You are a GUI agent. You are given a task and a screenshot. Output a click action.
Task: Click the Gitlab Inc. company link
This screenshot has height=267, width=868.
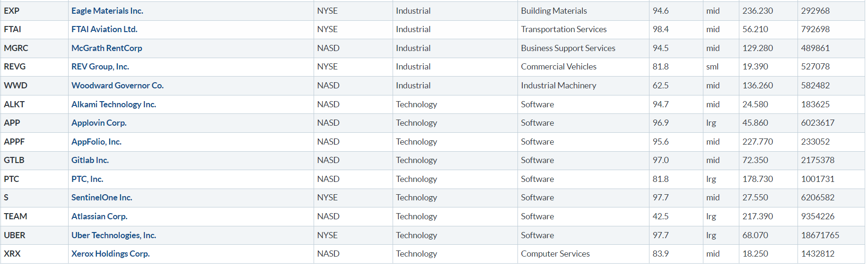click(x=90, y=160)
